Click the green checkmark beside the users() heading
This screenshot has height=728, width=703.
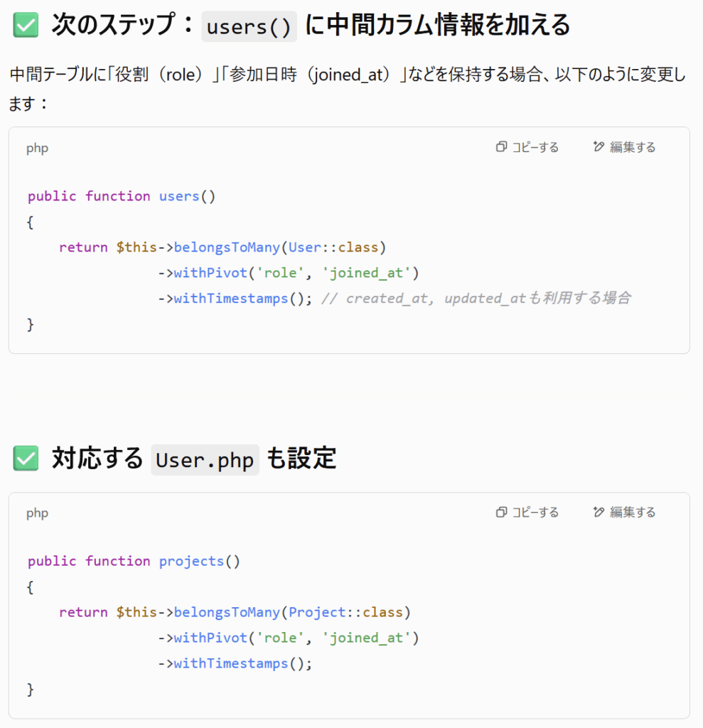click(26, 25)
